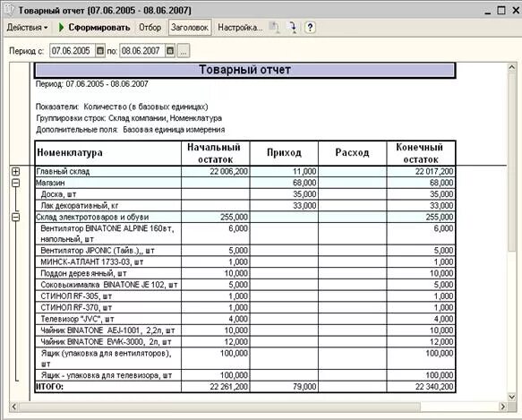The height and width of the screenshot is (420, 522).
Task: Click the Конечный остаток column header
Action: point(421,153)
